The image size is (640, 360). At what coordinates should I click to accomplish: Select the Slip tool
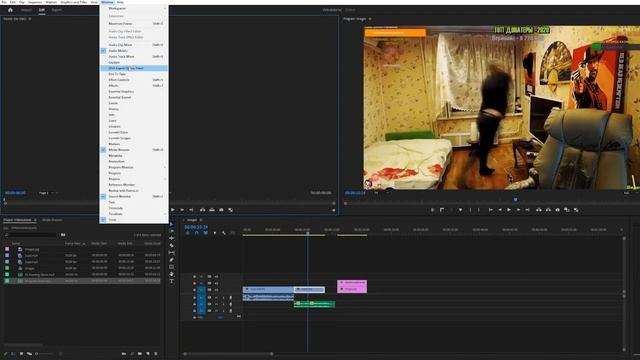(x=171, y=253)
